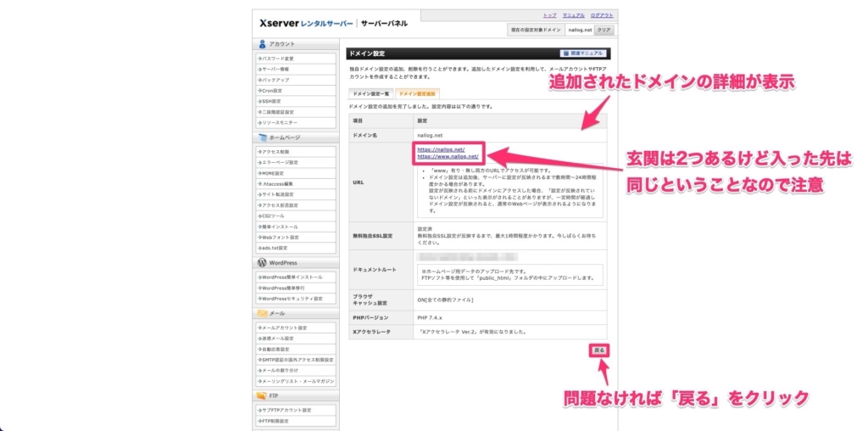Select SSH設定 from the account menu
Viewport: 868px width, 431px height.
[275, 101]
